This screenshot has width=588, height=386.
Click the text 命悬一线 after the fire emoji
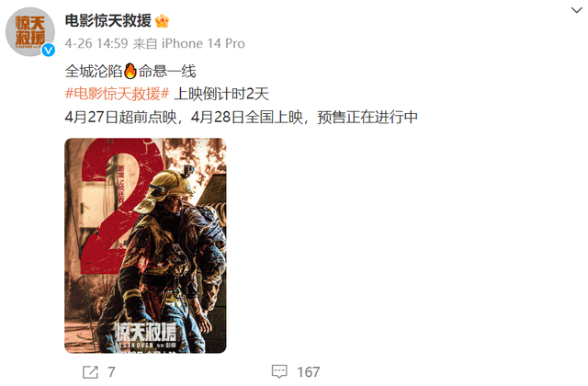tap(167, 71)
